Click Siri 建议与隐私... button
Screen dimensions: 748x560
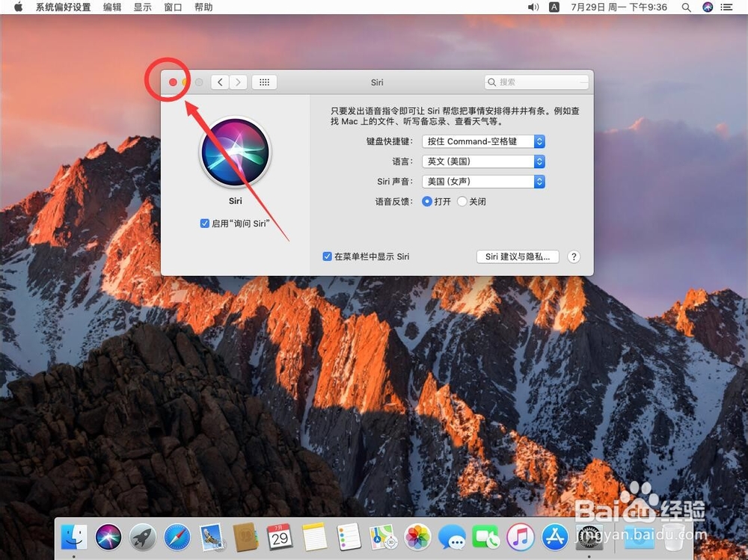(x=518, y=256)
